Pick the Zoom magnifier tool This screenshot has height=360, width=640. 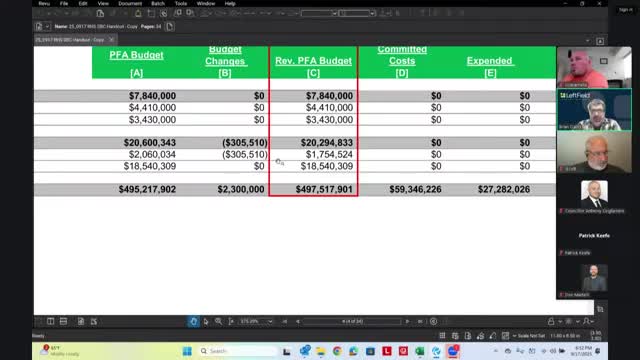tap(219, 322)
